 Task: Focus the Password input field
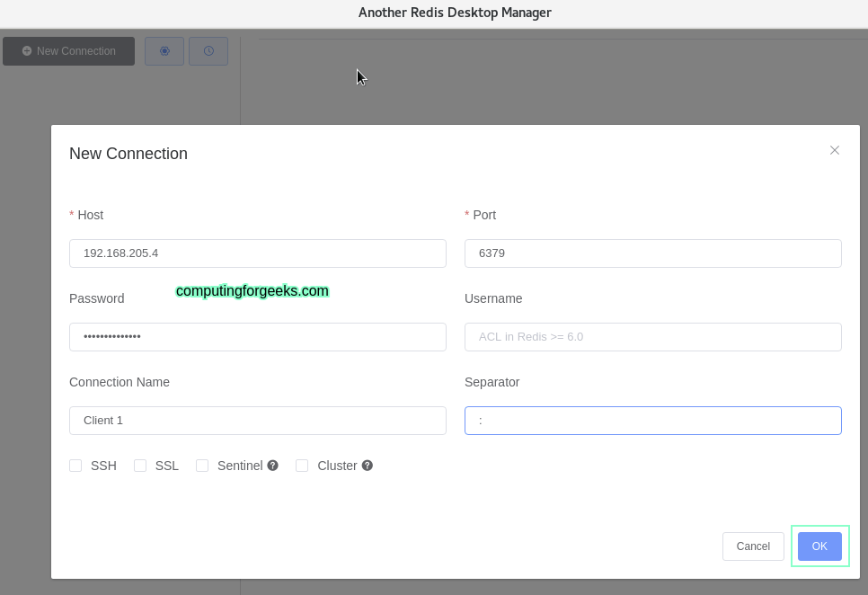tap(258, 337)
